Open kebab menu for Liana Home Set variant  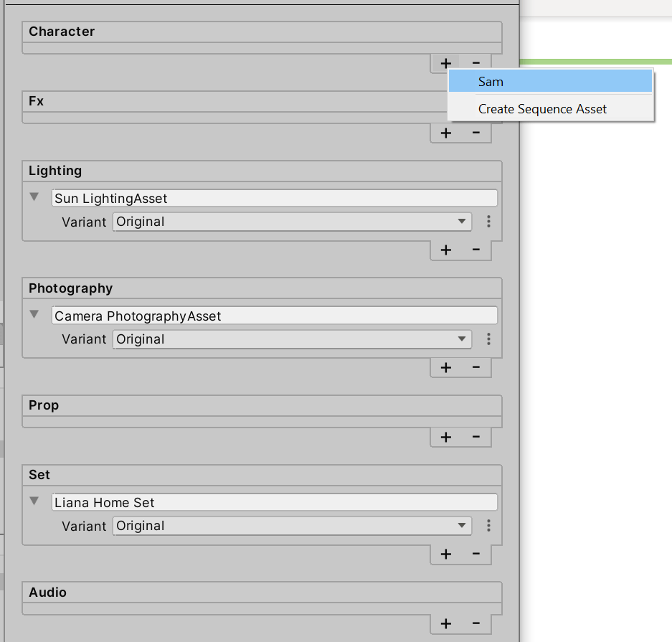(488, 526)
